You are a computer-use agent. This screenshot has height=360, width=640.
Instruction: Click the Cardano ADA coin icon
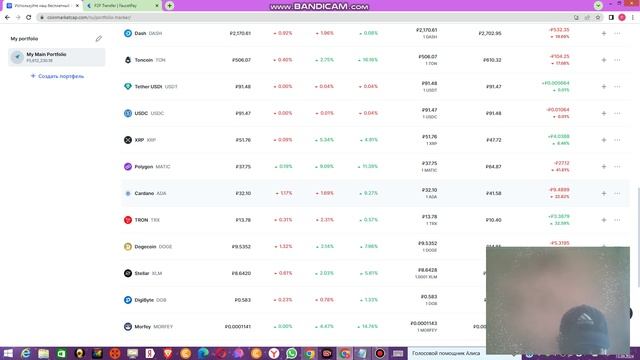128,193
